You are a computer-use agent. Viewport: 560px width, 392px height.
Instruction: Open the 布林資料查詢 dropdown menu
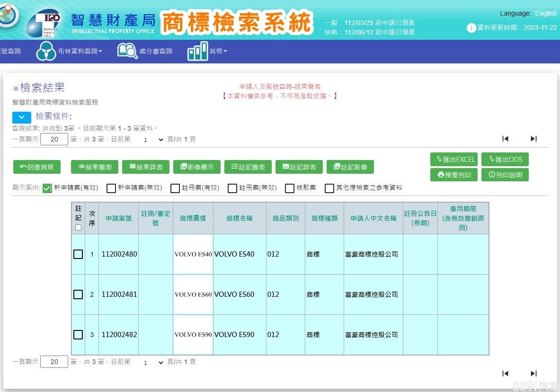(80, 51)
